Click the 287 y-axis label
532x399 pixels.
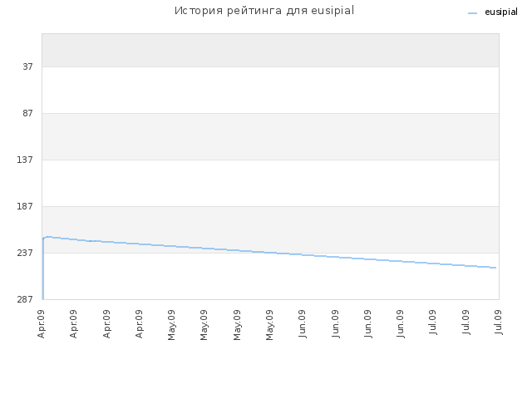(25, 299)
